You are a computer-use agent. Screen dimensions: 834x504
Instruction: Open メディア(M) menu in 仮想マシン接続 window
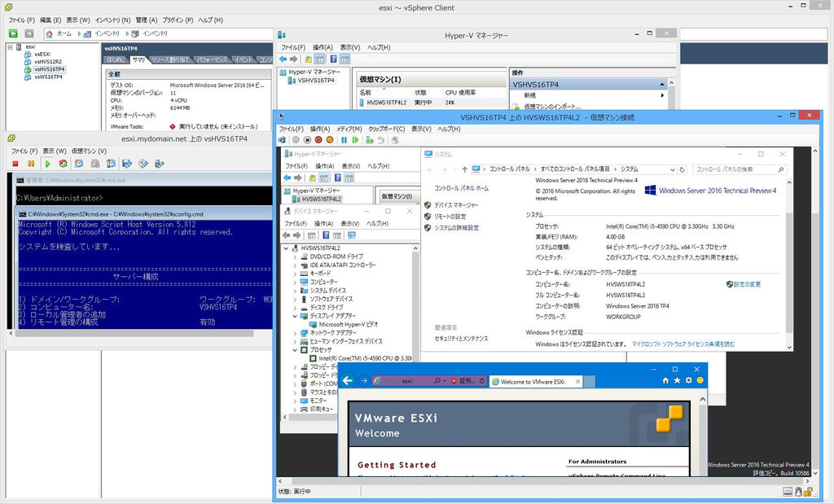pyautogui.click(x=349, y=129)
